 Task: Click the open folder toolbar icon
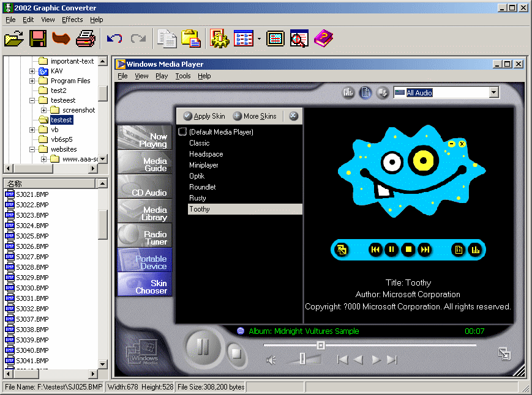click(x=14, y=39)
